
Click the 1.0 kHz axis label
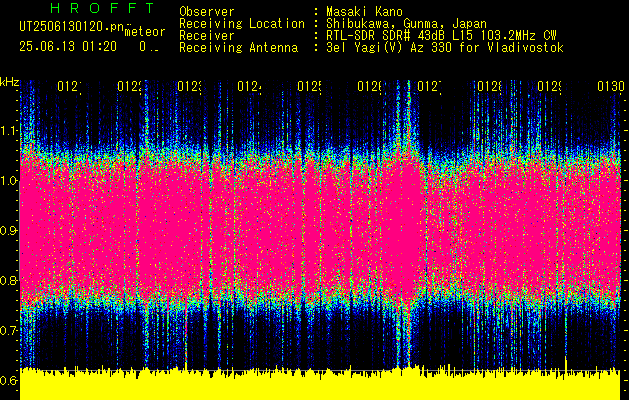9,181
